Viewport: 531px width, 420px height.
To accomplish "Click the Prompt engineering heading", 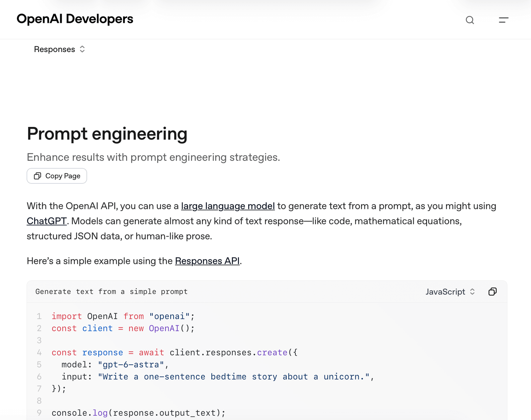I will tap(107, 134).
